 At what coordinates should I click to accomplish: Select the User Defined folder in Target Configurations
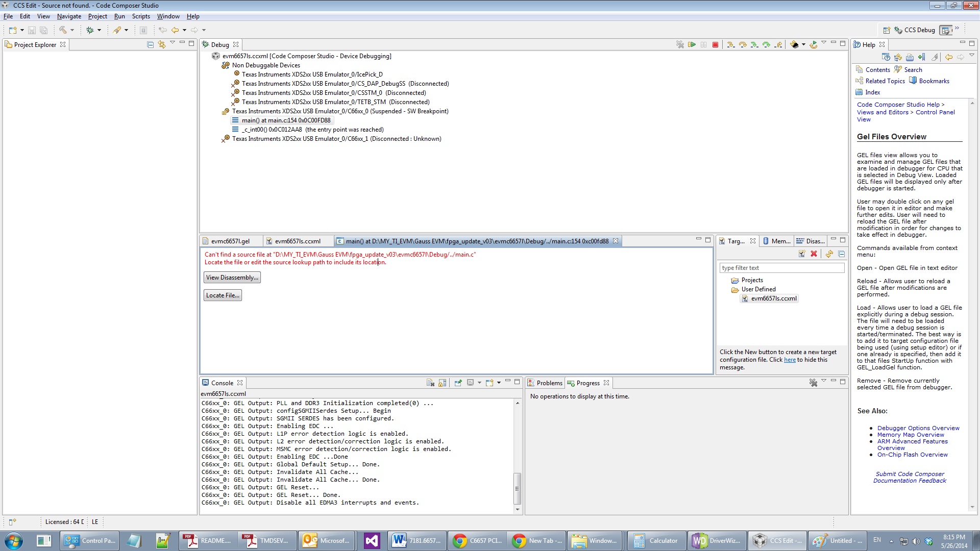coord(758,289)
